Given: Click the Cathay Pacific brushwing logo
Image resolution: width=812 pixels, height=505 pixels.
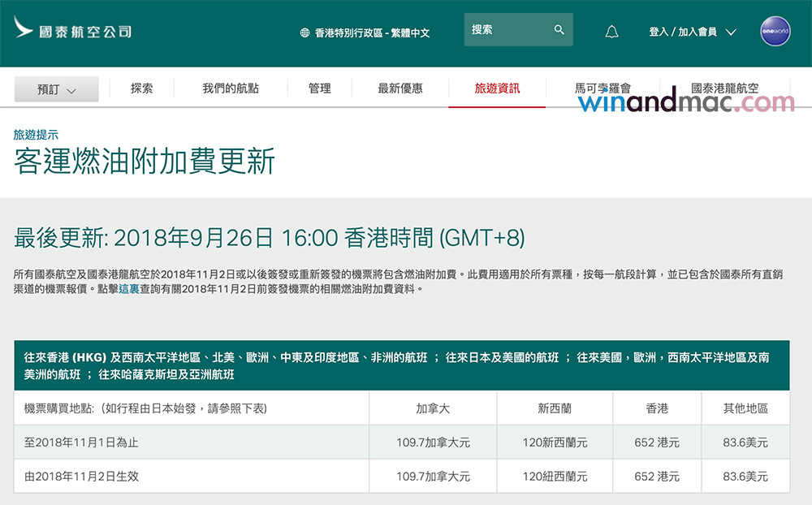Looking at the screenshot, I should pos(23,29).
